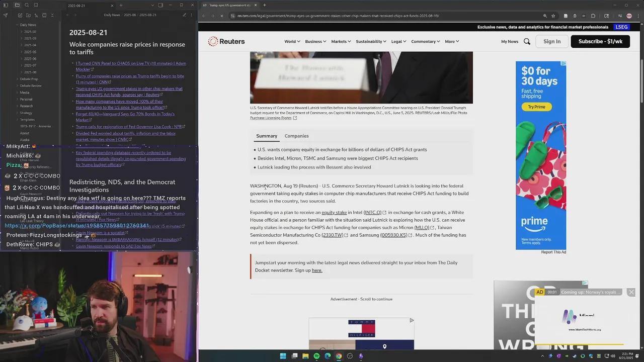Select the Research folder in Obsidian
Screen dimensions: 644x362
[x=26, y=106]
